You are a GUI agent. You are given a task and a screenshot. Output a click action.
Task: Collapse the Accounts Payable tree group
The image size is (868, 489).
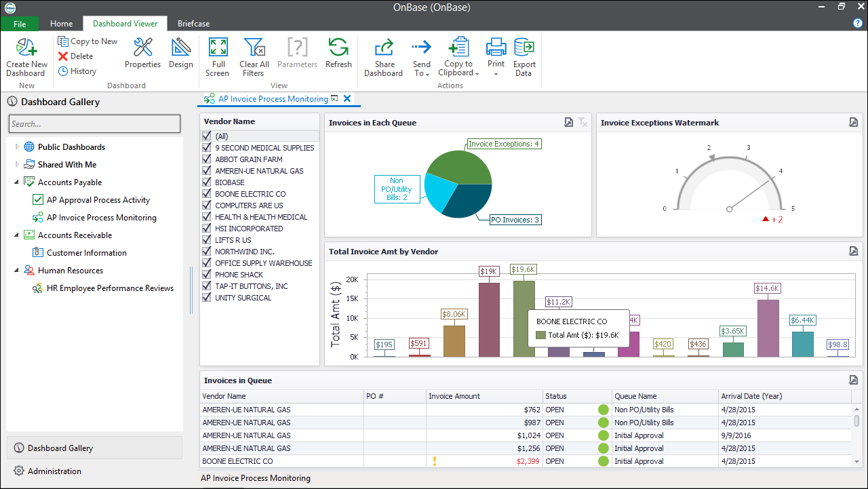(17, 182)
